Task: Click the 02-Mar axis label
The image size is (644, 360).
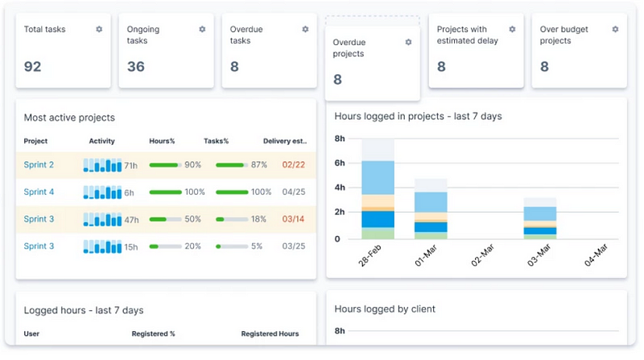Action: coord(482,255)
